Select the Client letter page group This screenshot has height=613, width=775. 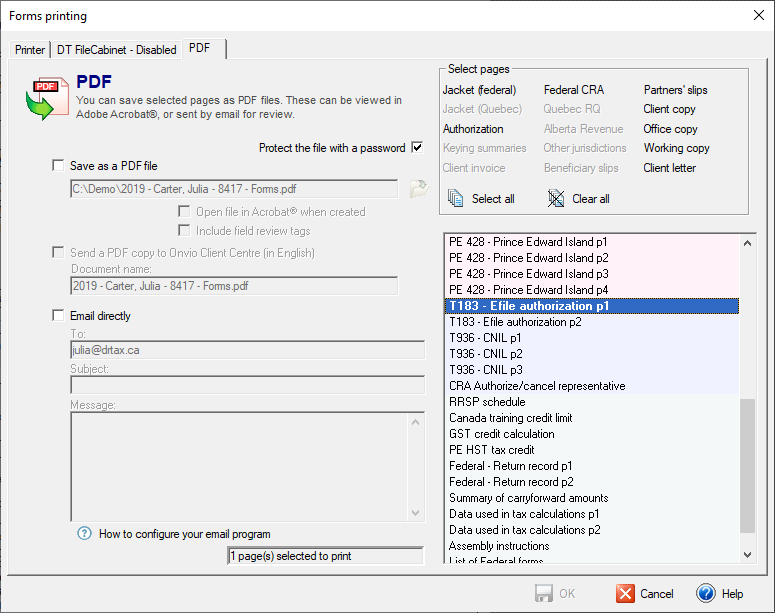669,168
